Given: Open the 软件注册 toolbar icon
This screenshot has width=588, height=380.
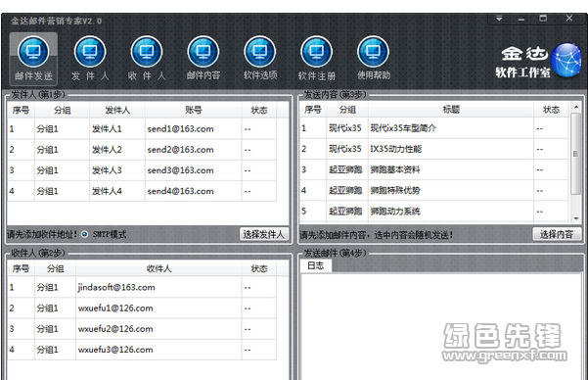Looking at the screenshot, I should tap(316, 58).
